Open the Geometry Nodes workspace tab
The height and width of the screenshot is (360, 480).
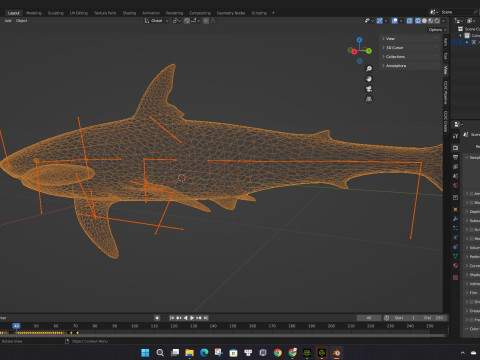[x=231, y=13]
